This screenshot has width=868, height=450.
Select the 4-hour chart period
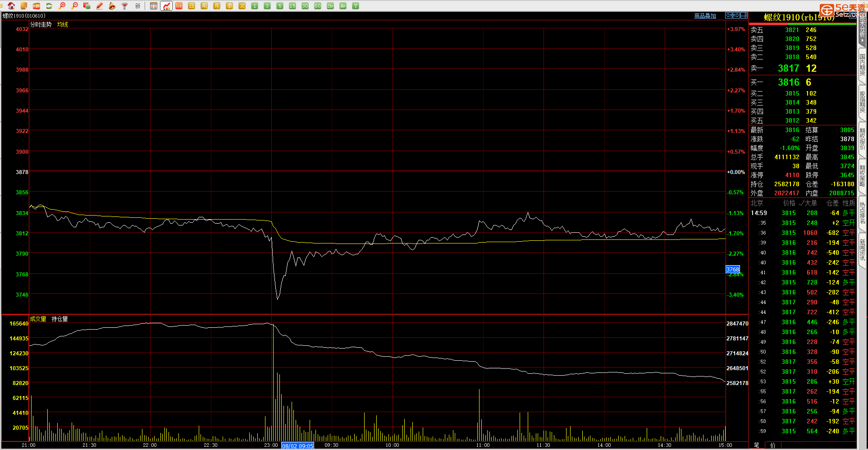pos(343,6)
